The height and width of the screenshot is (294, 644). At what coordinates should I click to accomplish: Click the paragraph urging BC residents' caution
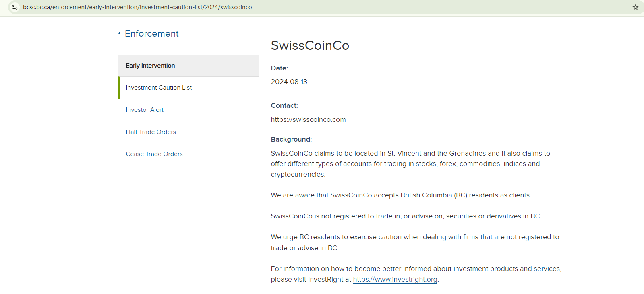(415, 243)
